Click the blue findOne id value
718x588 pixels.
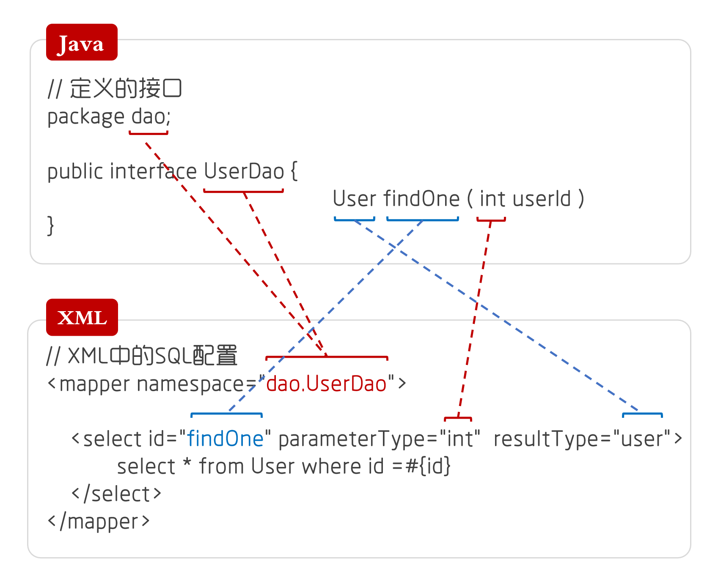point(226,439)
